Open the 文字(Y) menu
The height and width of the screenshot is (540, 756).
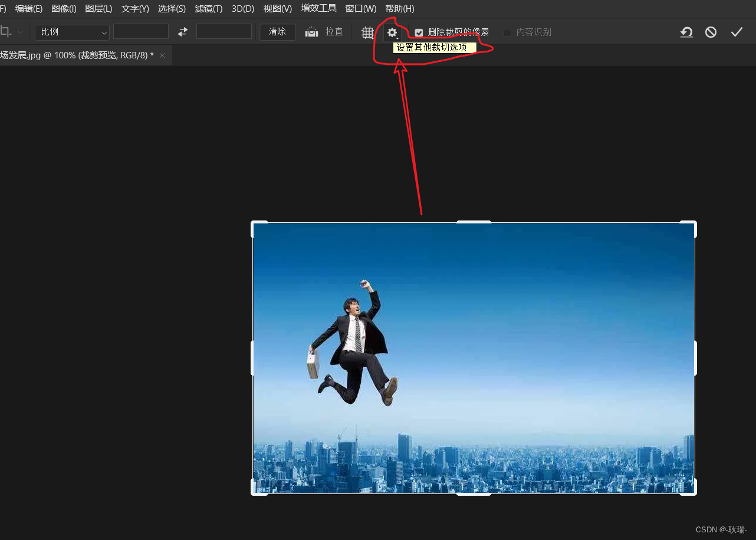pos(135,9)
